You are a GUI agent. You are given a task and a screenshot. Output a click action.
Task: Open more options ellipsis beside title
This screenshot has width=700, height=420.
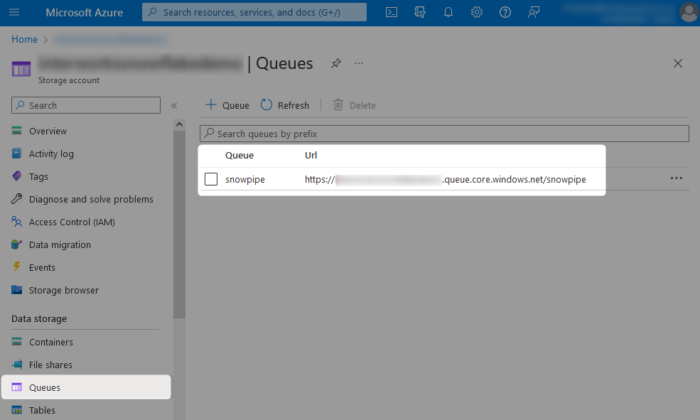click(359, 63)
